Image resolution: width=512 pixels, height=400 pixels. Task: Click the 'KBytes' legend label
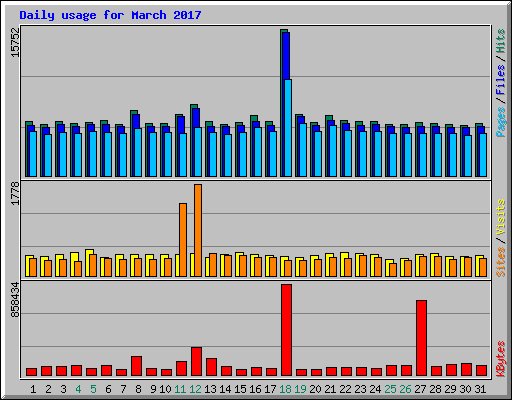[501, 358]
